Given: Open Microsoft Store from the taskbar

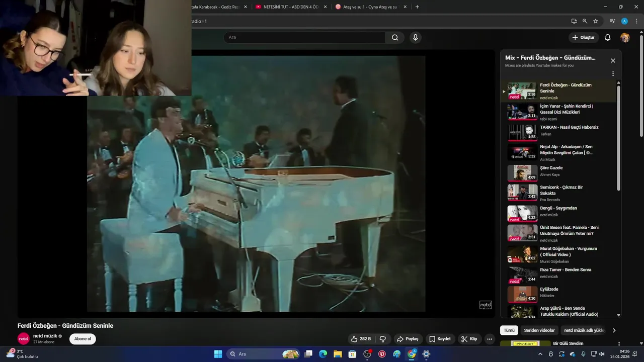Looking at the screenshot, I should coord(352,354).
